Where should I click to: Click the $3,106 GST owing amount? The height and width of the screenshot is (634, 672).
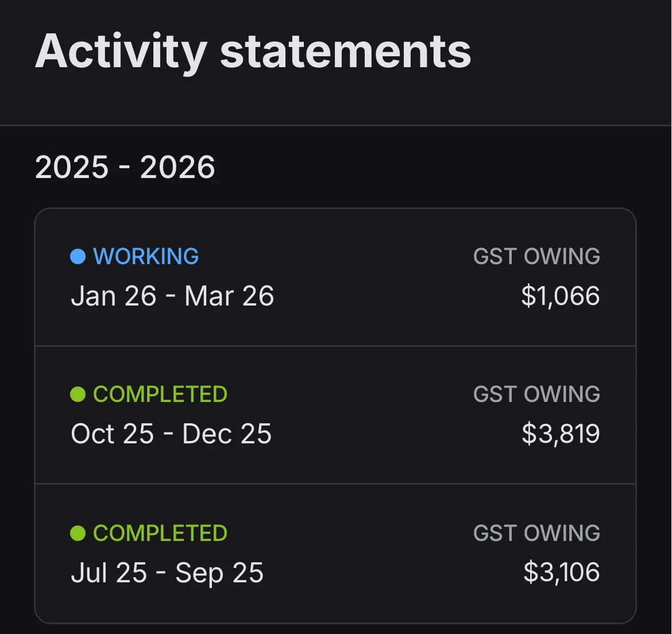coord(561,573)
